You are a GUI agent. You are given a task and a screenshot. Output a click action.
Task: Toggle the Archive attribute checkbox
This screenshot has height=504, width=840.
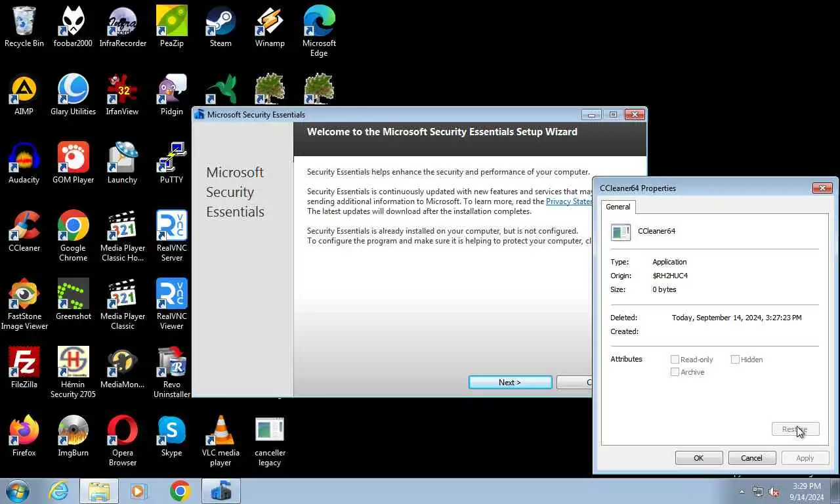click(x=675, y=372)
